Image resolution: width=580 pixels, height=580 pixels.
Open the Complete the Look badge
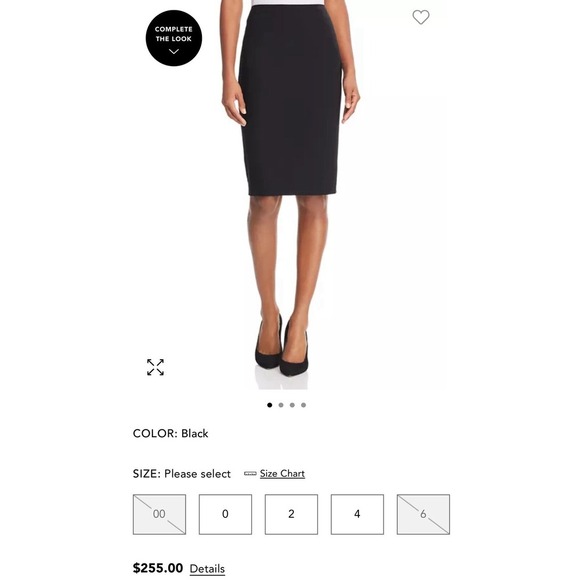(x=174, y=38)
